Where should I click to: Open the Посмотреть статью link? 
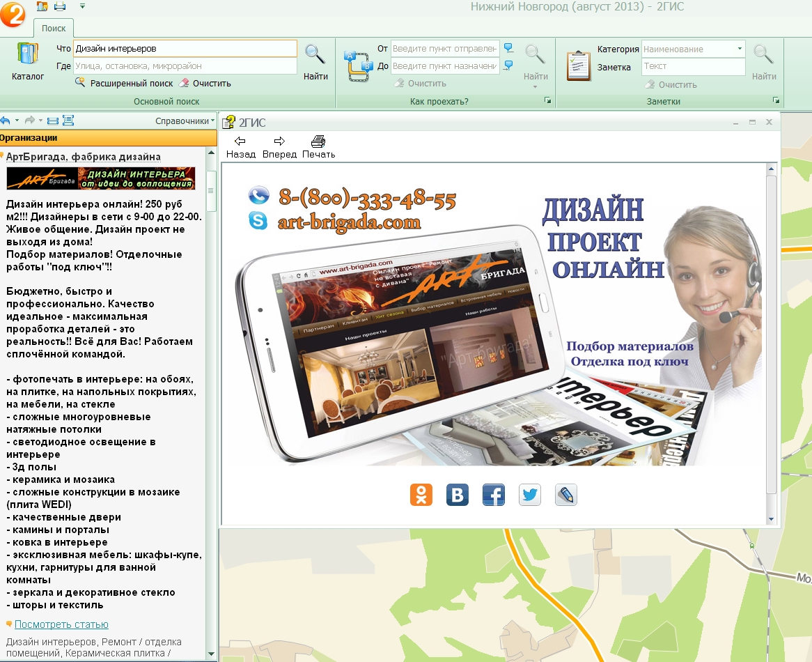[61, 624]
